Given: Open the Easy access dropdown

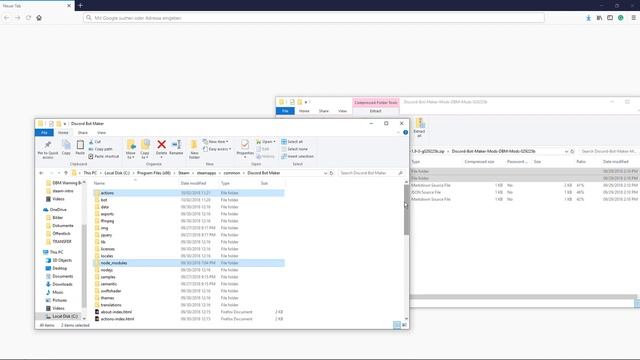Looking at the screenshot, I should pos(217,149).
